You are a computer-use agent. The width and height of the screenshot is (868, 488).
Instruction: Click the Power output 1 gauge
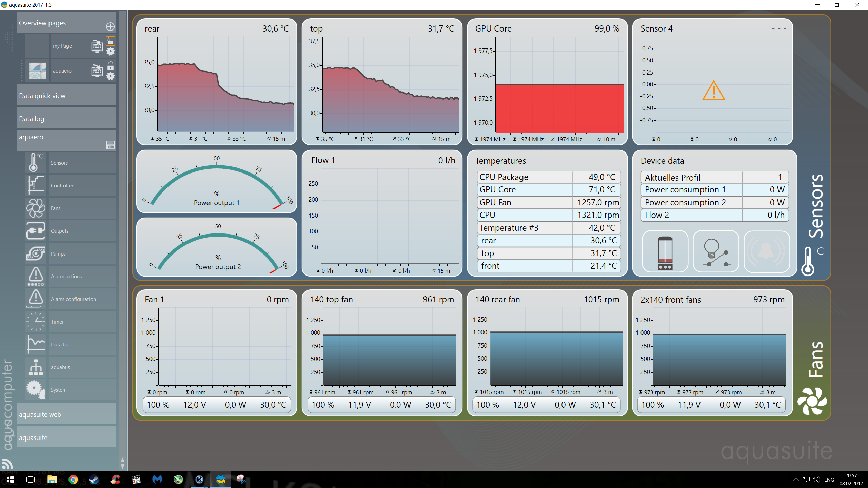[217, 182]
